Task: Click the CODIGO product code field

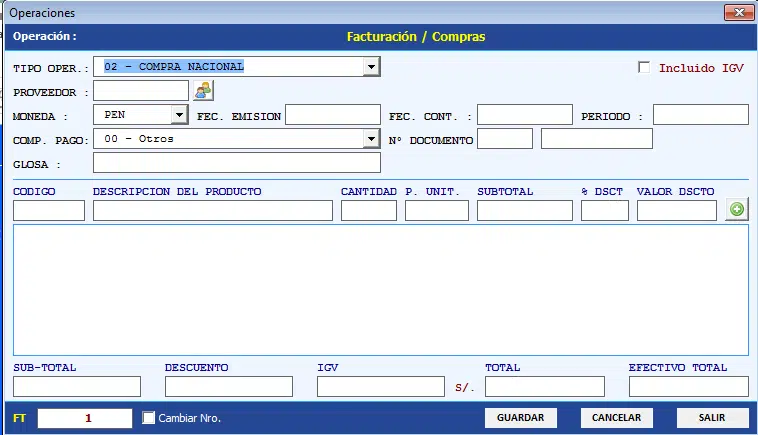Action: (49, 210)
